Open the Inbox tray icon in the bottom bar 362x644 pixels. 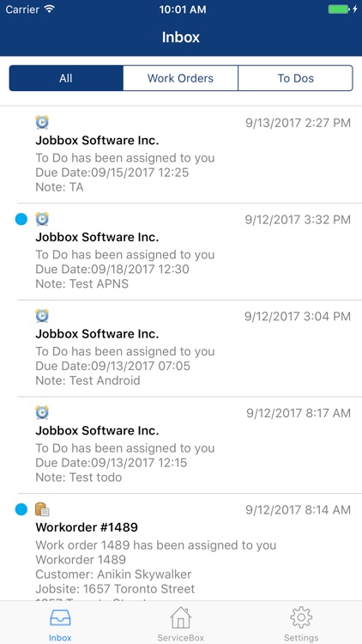click(x=60, y=617)
